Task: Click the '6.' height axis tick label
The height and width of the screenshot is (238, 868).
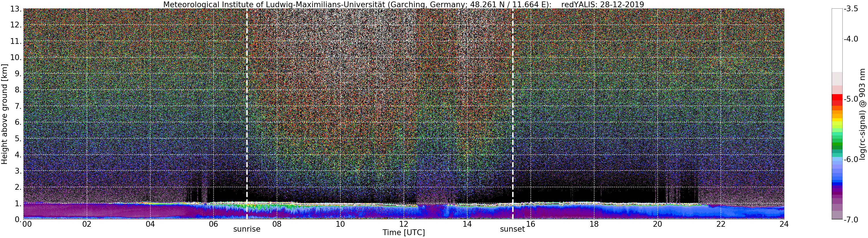Action: [18, 122]
